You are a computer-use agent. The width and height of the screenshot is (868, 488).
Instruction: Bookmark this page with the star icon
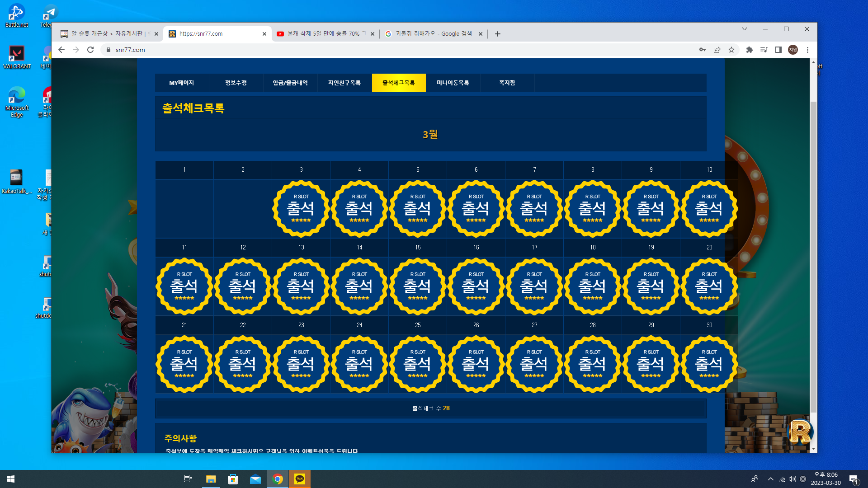coord(731,50)
